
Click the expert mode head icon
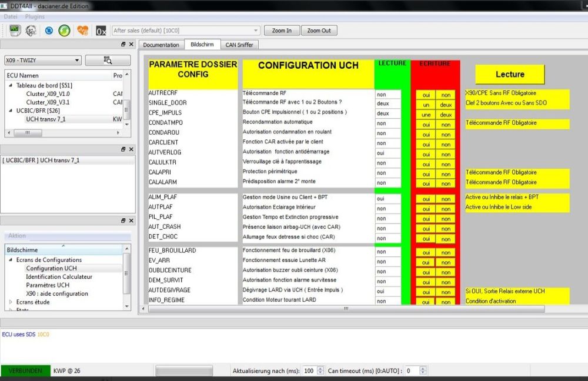pos(31,31)
